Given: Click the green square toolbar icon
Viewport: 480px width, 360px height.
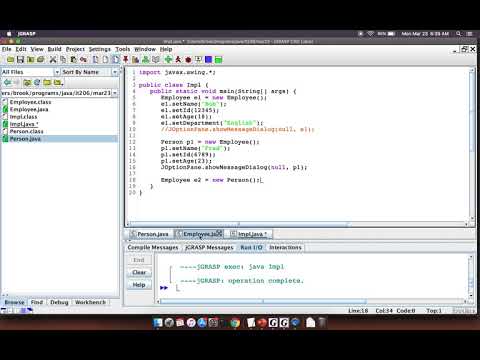Looking at the screenshot, I should point(218,60).
